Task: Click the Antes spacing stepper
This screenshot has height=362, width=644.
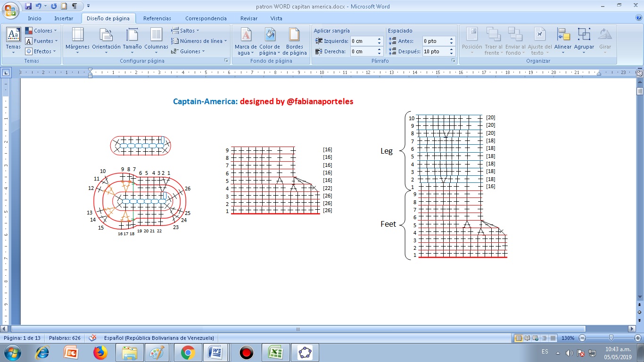Action: (451, 41)
